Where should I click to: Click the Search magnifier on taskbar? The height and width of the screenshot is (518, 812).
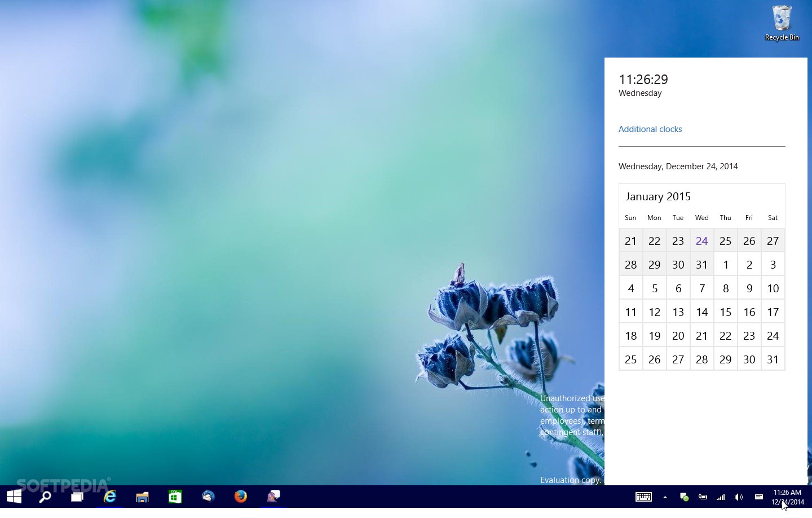pyautogui.click(x=45, y=497)
